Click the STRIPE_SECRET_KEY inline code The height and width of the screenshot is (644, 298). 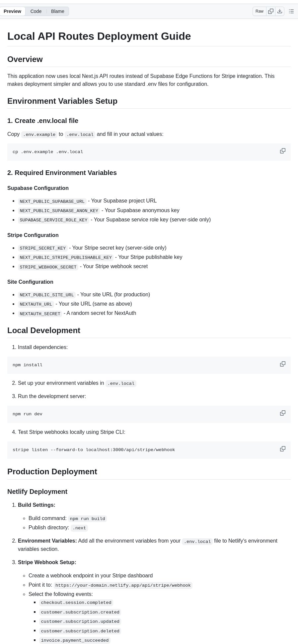[x=43, y=248]
